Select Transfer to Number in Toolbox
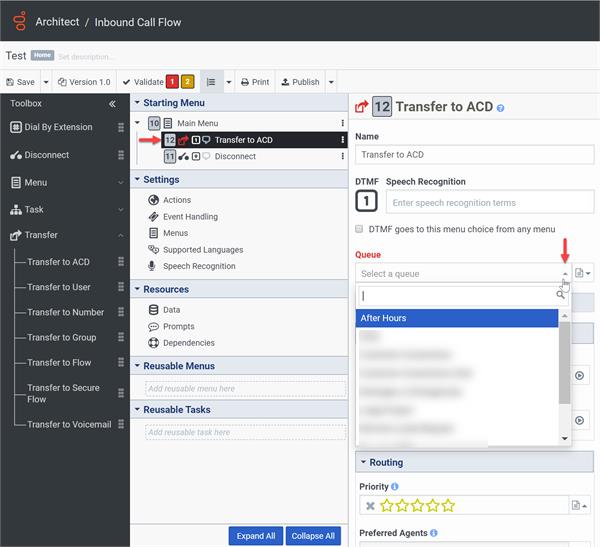The image size is (600, 547). (x=65, y=312)
